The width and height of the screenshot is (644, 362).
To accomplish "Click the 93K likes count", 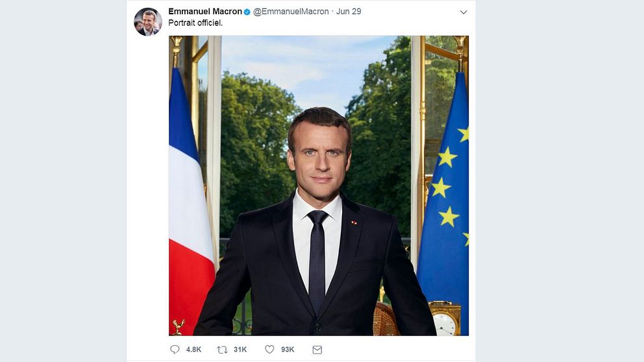I will (x=288, y=350).
